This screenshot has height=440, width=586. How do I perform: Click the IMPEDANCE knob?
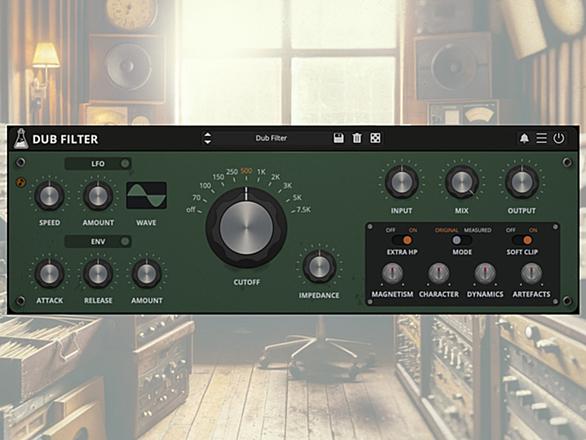pyautogui.click(x=319, y=267)
